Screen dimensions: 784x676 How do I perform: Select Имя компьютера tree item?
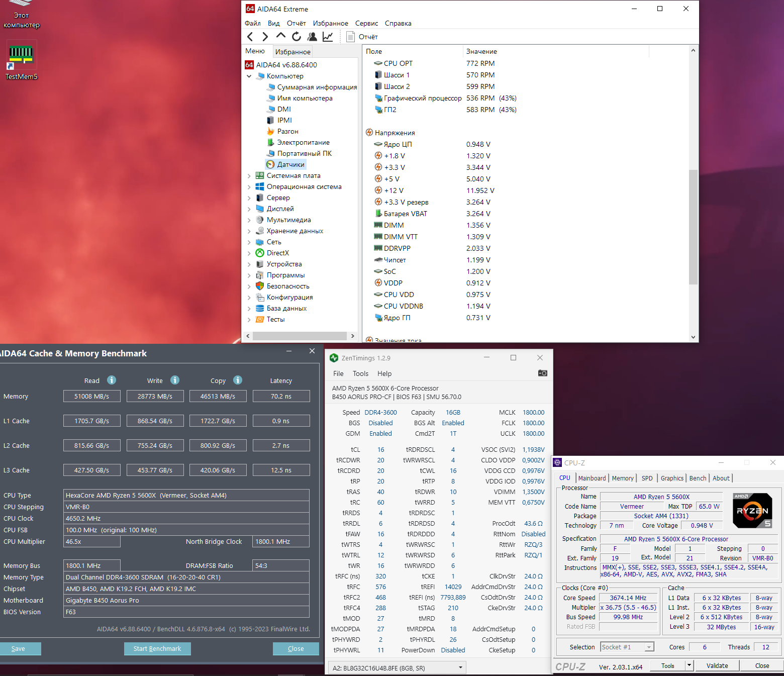pyautogui.click(x=300, y=98)
